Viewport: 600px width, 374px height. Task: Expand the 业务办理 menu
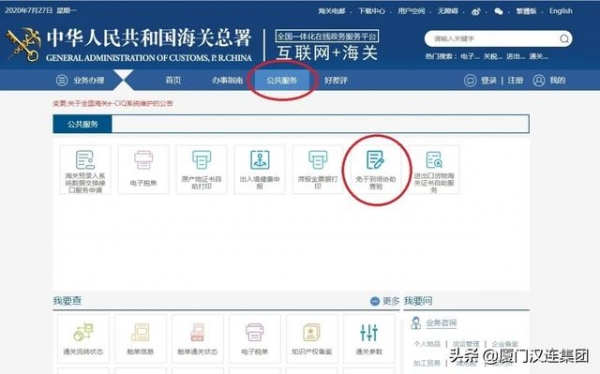point(88,80)
